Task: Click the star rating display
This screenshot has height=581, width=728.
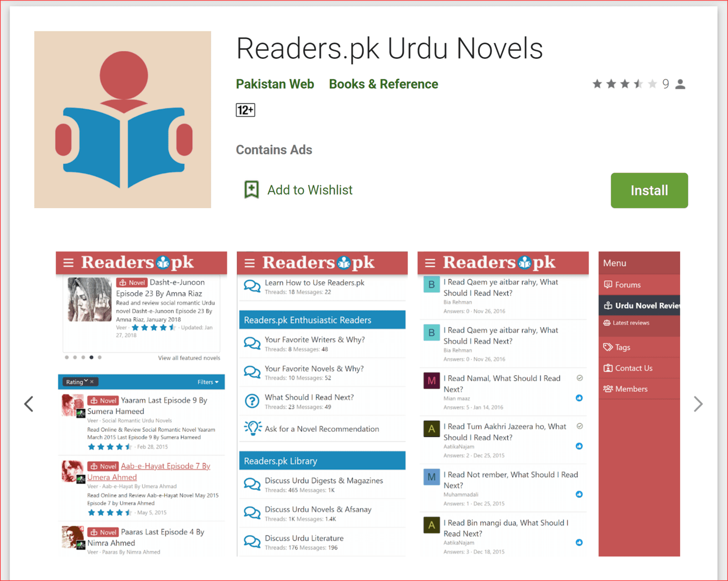Action: [625, 84]
